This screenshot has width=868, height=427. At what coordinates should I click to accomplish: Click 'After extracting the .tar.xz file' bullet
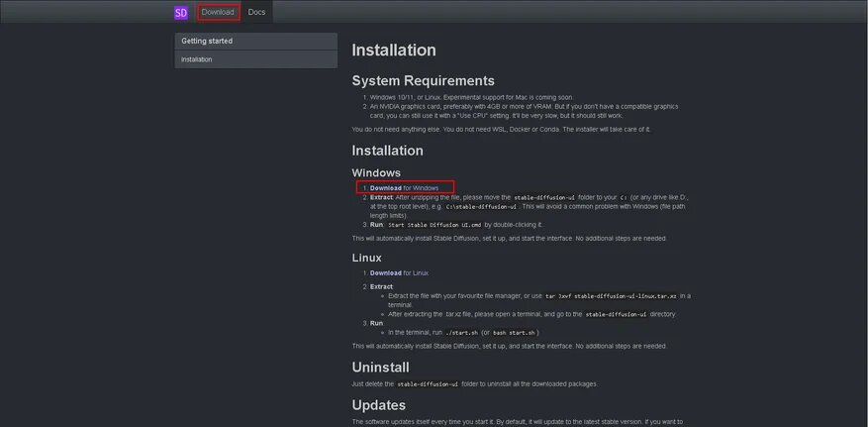[x=531, y=315]
